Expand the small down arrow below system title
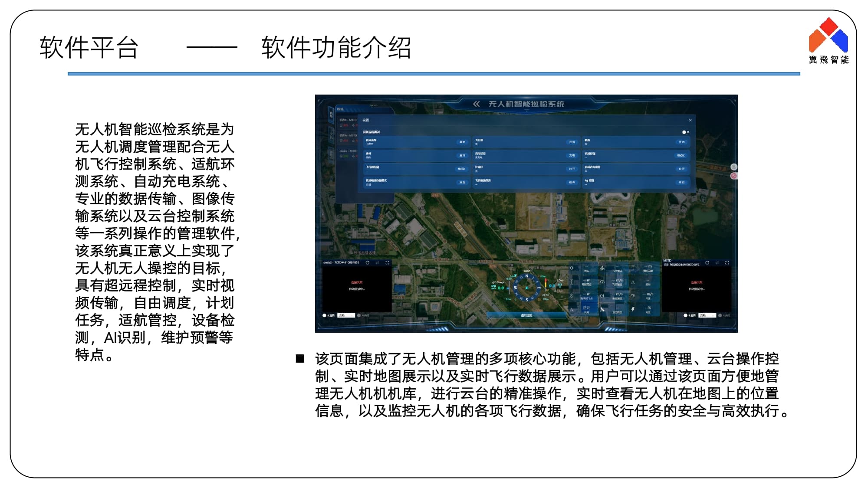Image resolution: width=868 pixels, height=488 pixels. [526, 111]
